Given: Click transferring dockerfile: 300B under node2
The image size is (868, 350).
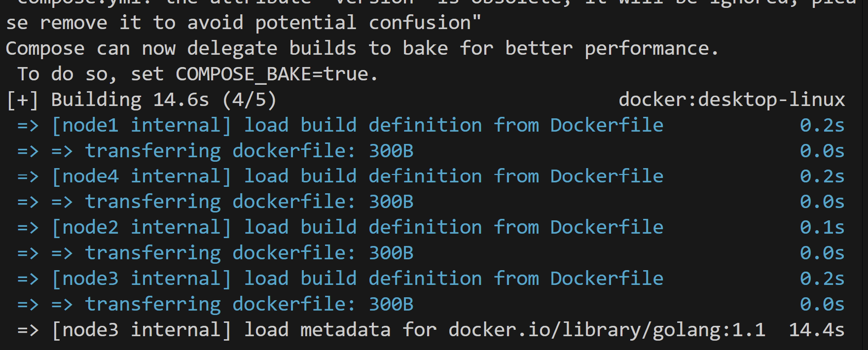Looking at the screenshot, I should point(250,253).
